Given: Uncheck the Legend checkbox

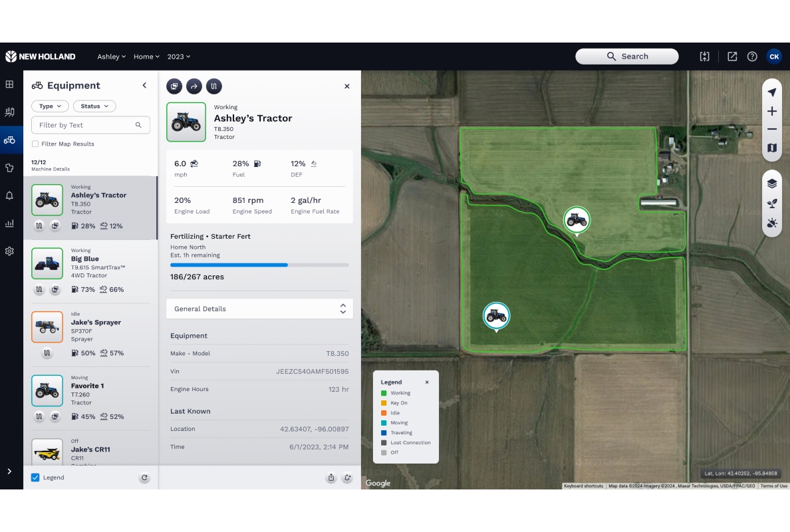Looking at the screenshot, I should pyautogui.click(x=35, y=477).
